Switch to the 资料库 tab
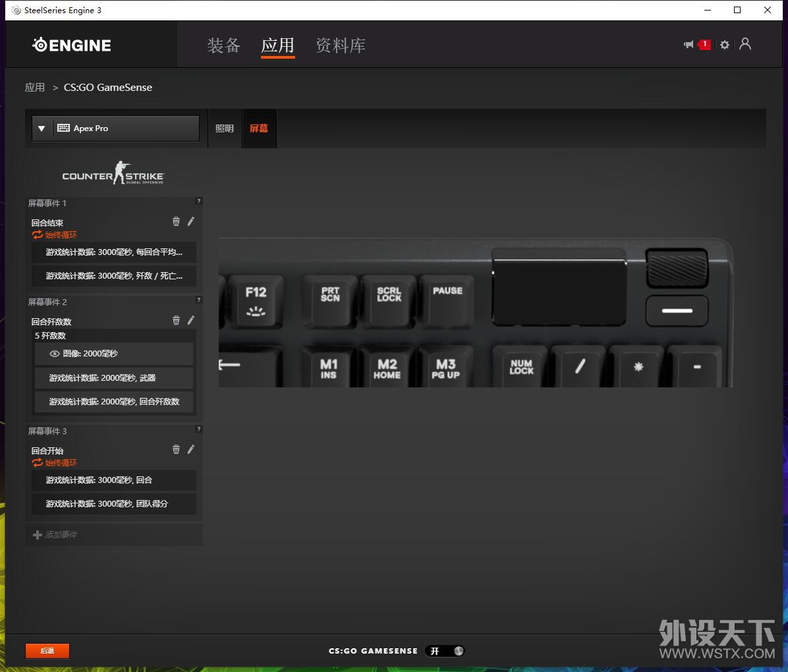 click(x=340, y=45)
